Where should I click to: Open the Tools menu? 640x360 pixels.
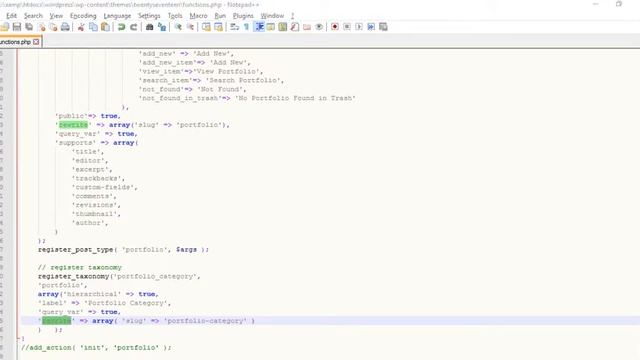(x=175, y=16)
